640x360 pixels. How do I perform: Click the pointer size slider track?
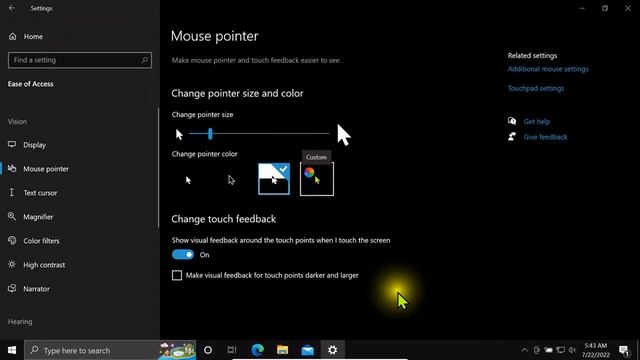(x=259, y=133)
